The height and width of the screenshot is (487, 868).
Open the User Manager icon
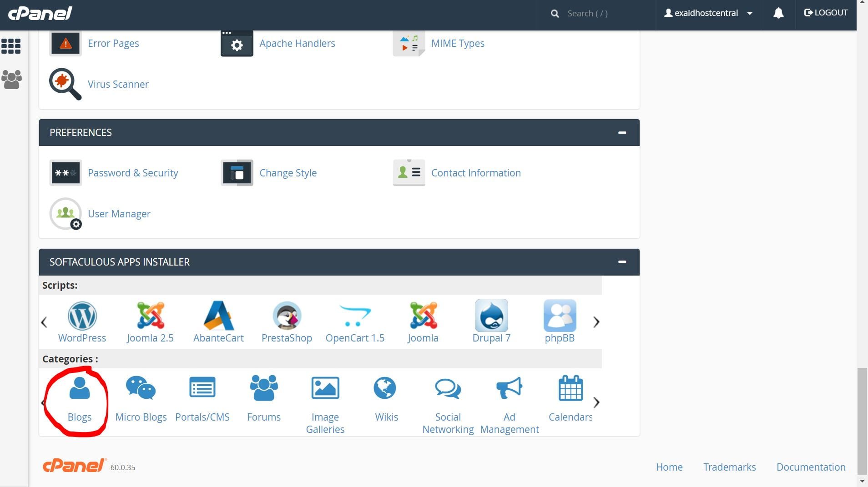(66, 214)
